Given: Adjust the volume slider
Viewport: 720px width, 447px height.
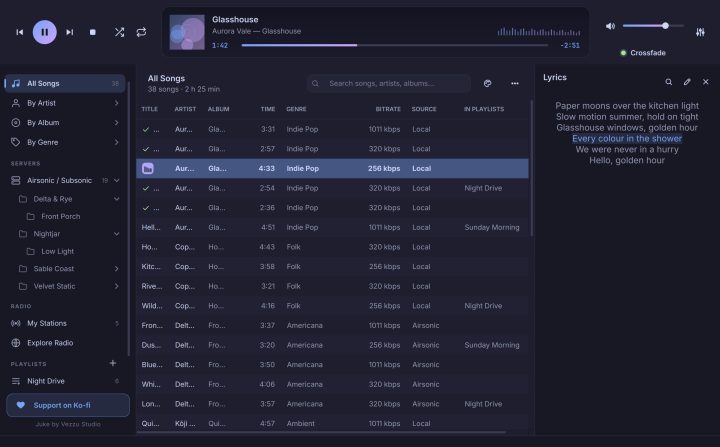Looking at the screenshot, I should [653, 26].
